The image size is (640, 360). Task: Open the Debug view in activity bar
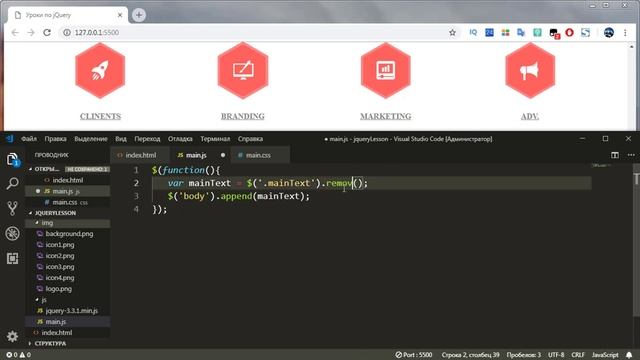point(12,233)
